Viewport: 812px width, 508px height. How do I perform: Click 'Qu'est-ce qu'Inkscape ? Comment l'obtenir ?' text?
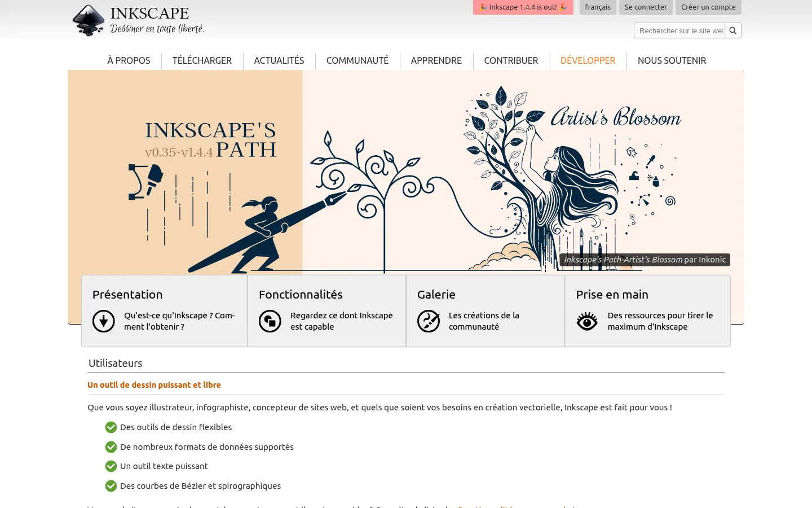[179, 321]
